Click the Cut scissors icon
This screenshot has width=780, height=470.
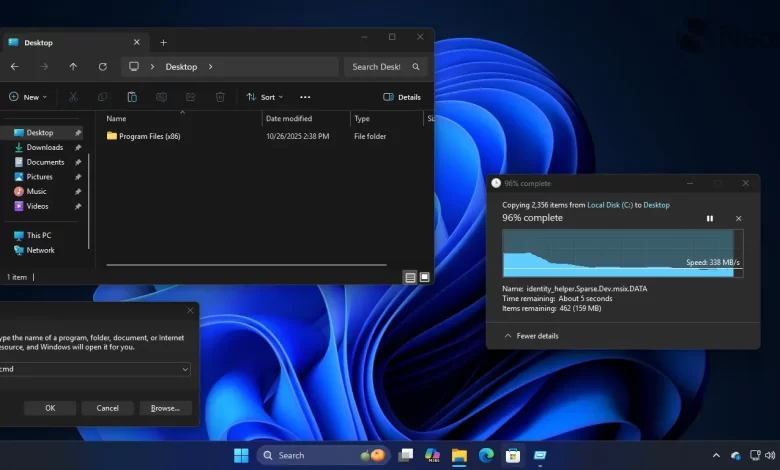[x=73, y=97]
